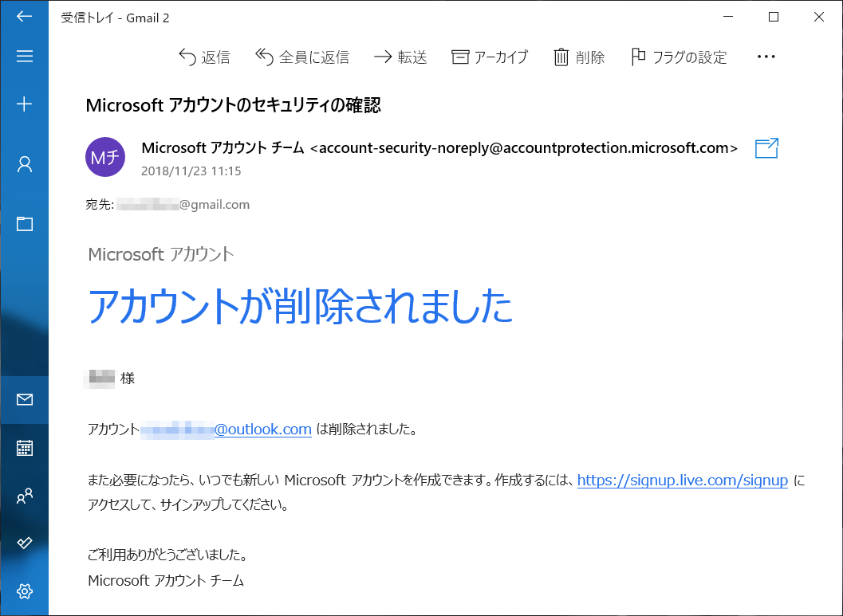Click the subject Microsoft アカウントのセキュリティの確認
The image size is (843, 616).
(x=234, y=105)
